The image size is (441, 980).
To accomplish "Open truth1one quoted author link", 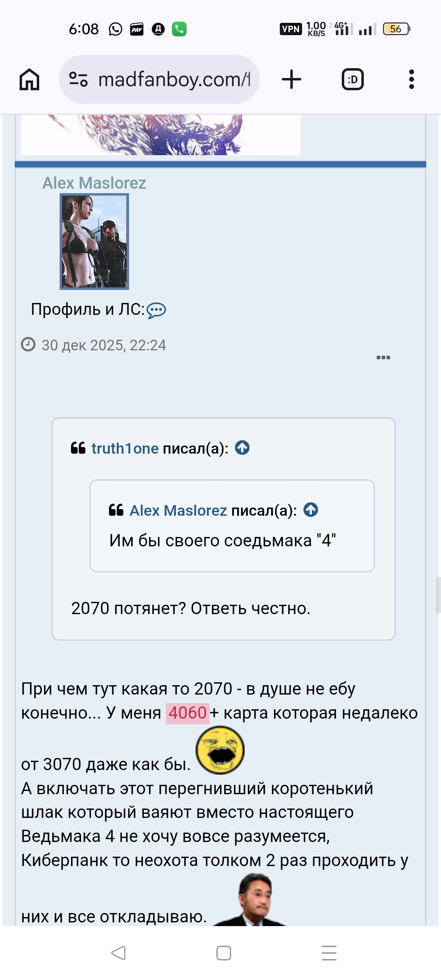I will (125, 448).
